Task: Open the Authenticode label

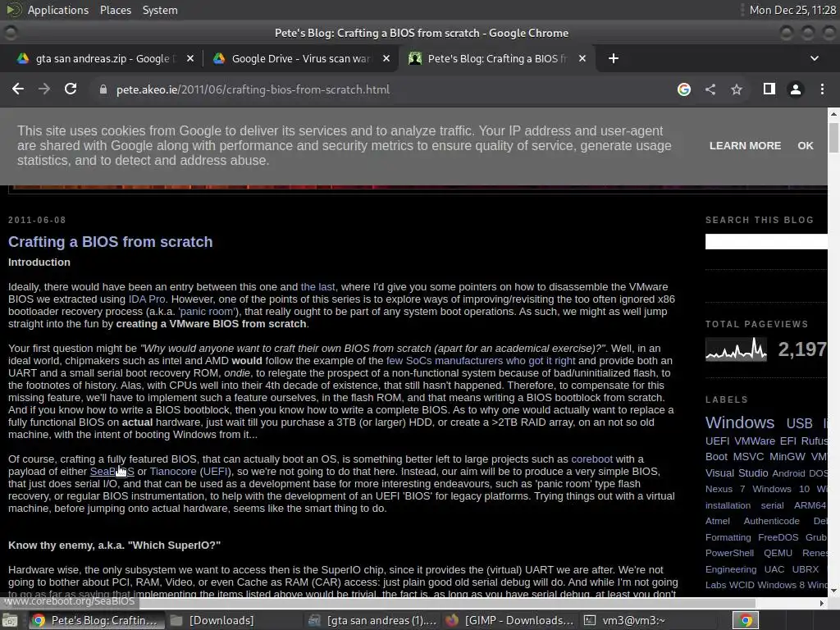Action: (x=771, y=521)
